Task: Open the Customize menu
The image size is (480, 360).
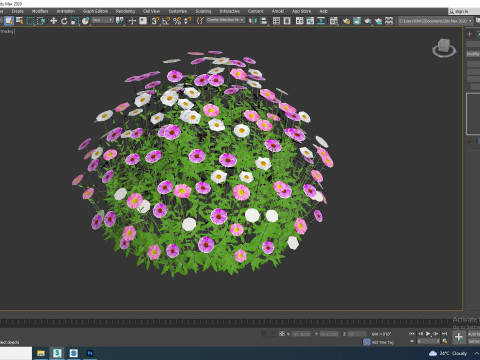Action: [x=178, y=11]
